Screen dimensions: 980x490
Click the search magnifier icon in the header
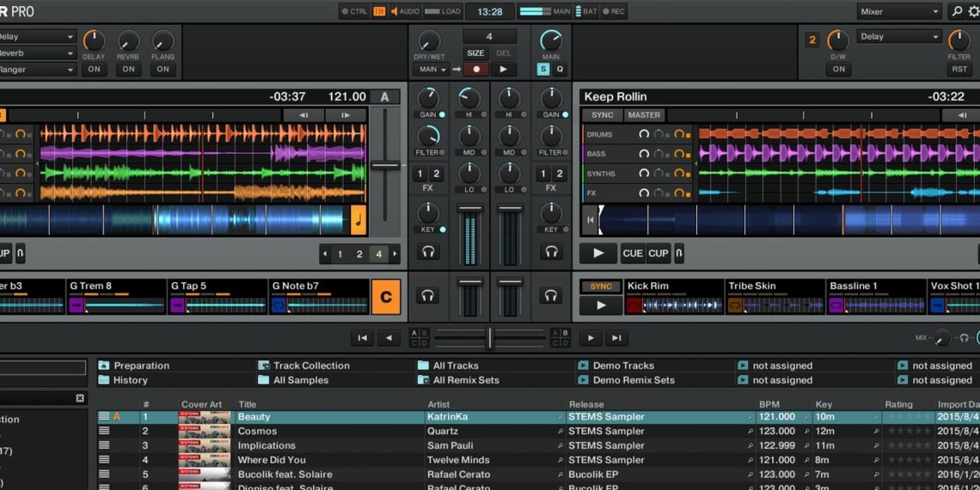[x=957, y=12]
